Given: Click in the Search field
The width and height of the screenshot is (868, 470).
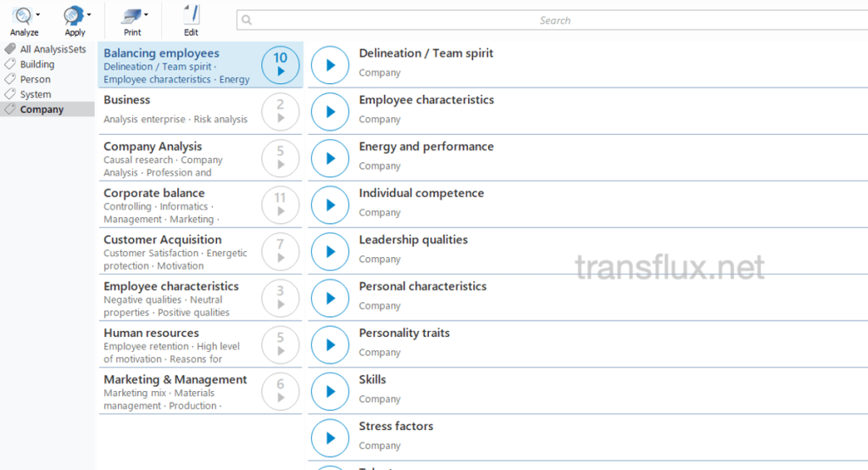Looking at the screenshot, I should 551,20.
